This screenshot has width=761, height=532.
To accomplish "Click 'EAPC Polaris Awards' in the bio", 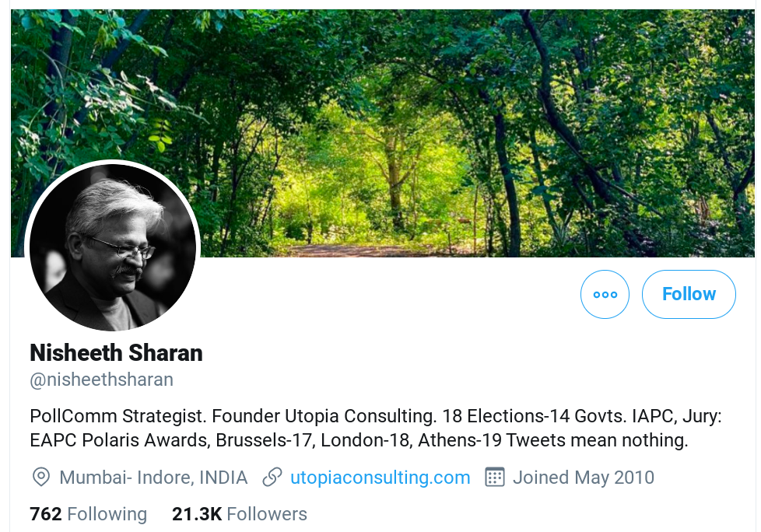I will (118, 440).
